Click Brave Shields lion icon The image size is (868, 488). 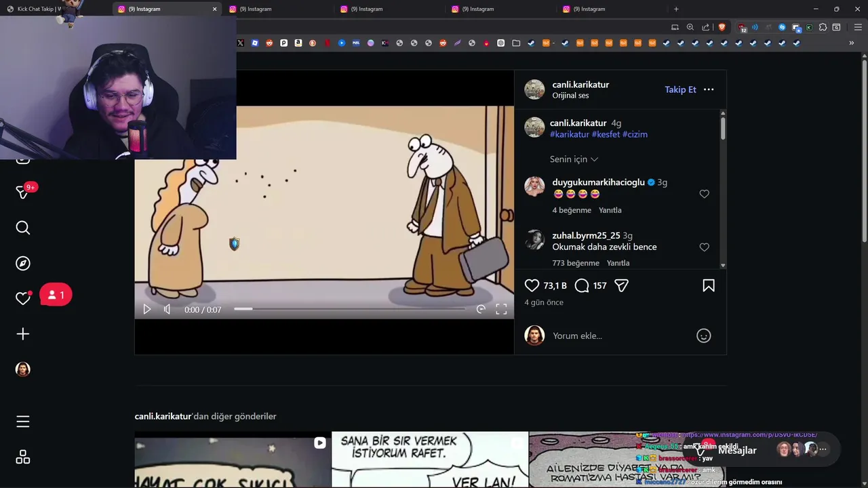[722, 27]
